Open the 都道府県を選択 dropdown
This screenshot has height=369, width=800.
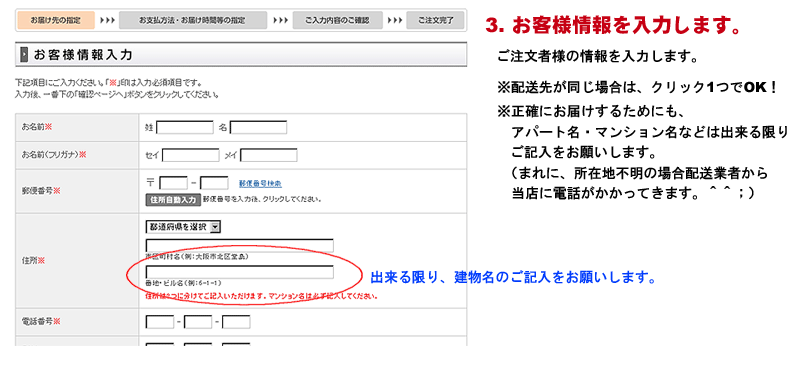pyautogui.click(x=183, y=227)
